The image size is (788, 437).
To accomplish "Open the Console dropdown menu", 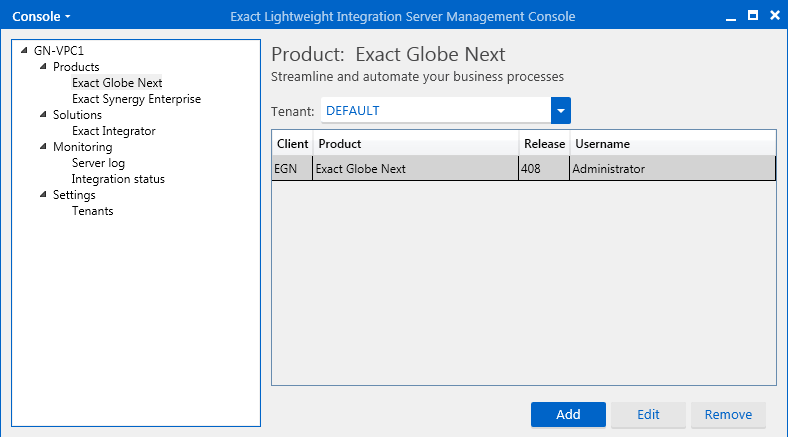I will tap(41, 17).
